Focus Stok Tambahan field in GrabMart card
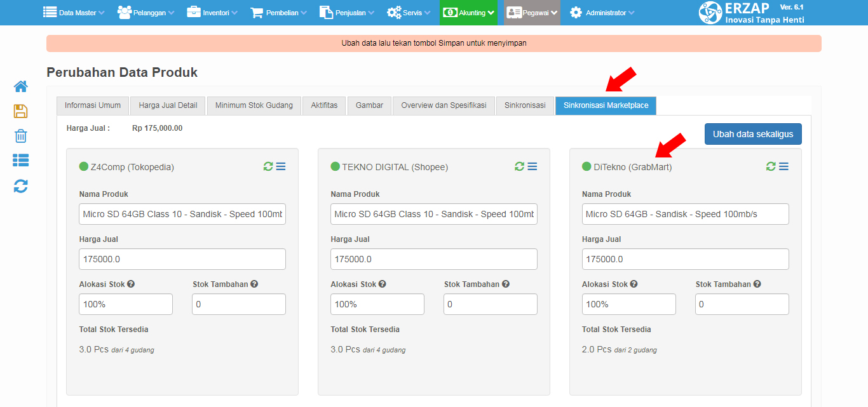Viewport: 868px width, 407px height. [742, 304]
